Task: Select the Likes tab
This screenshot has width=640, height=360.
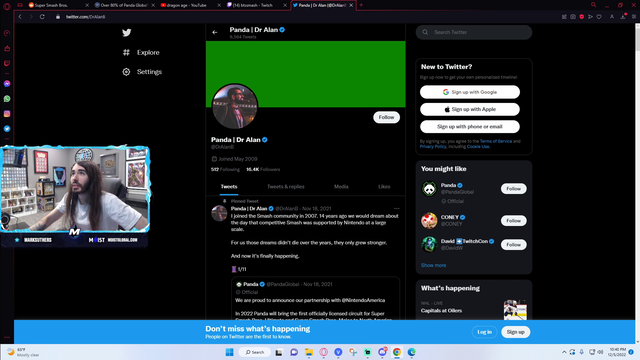Action: point(384,187)
